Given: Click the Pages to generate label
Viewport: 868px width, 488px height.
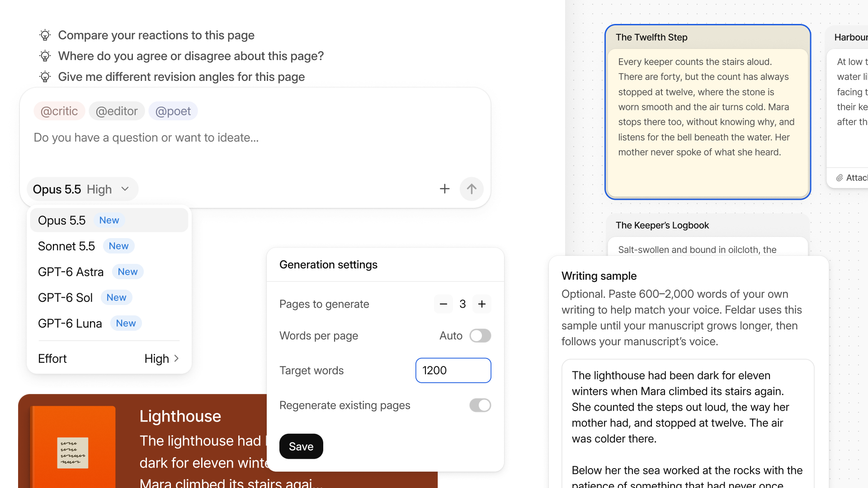Looking at the screenshot, I should point(324,304).
